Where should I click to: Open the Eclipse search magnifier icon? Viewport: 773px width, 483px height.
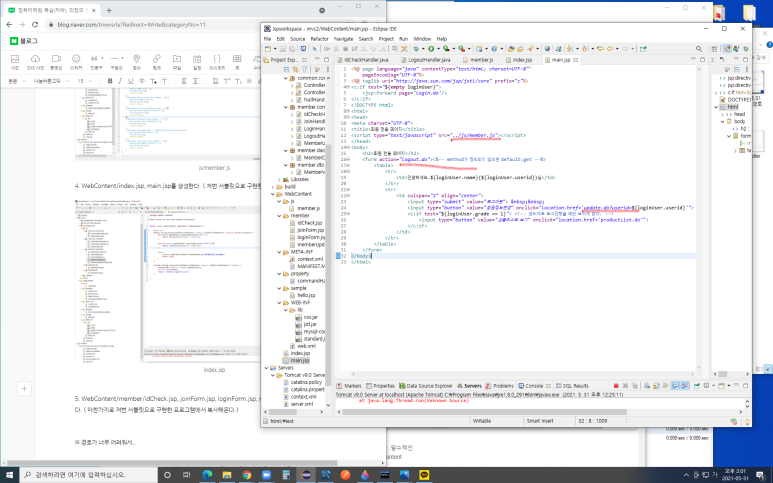[699, 49]
